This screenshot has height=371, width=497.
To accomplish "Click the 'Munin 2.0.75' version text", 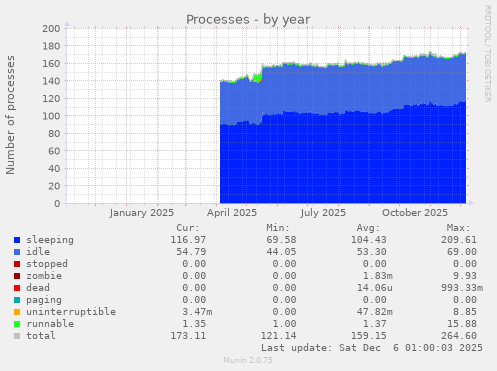I will coord(248,360).
